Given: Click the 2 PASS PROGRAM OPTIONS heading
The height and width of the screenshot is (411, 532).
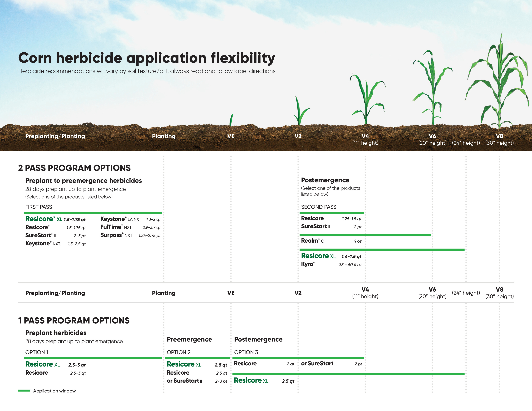Looking at the screenshot, I should [x=74, y=168].
